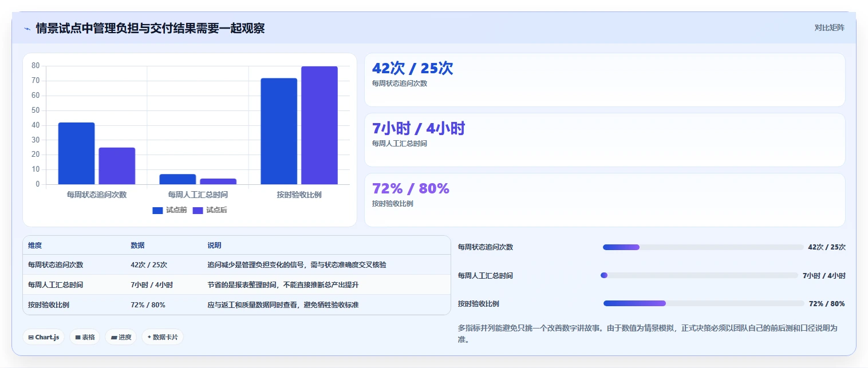The image size is (868, 368).
Task: Click the 进度 chip
Action: click(121, 337)
